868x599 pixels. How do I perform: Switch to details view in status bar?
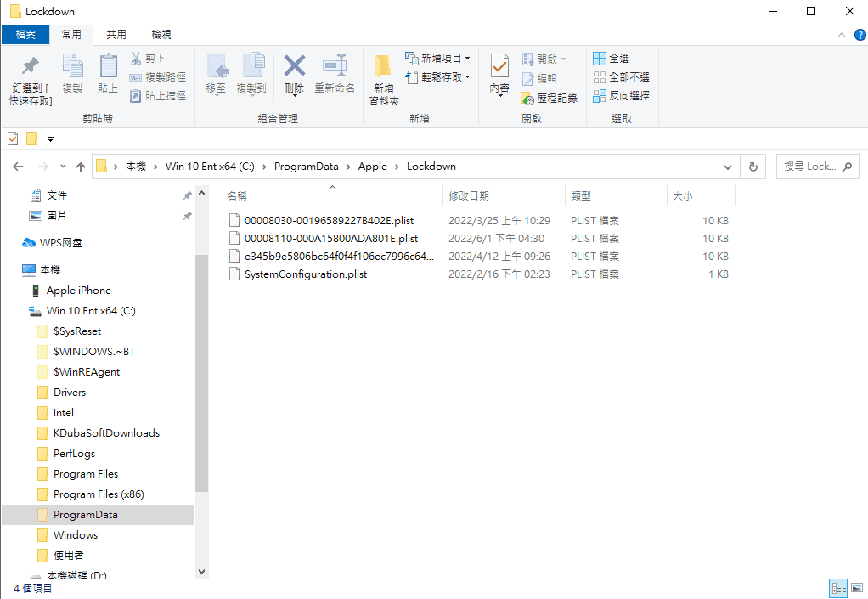(x=838, y=588)
